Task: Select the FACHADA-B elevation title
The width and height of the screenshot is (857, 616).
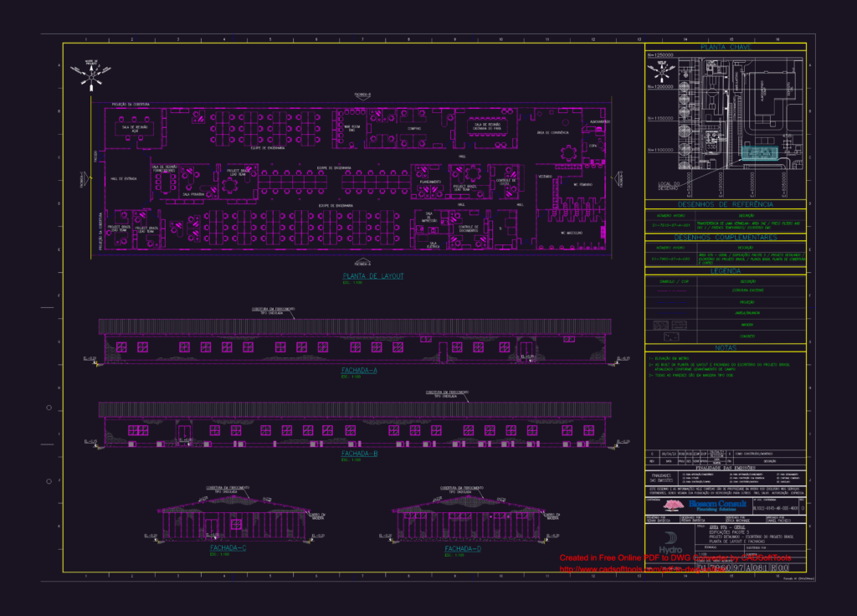Action: [359, 453]
